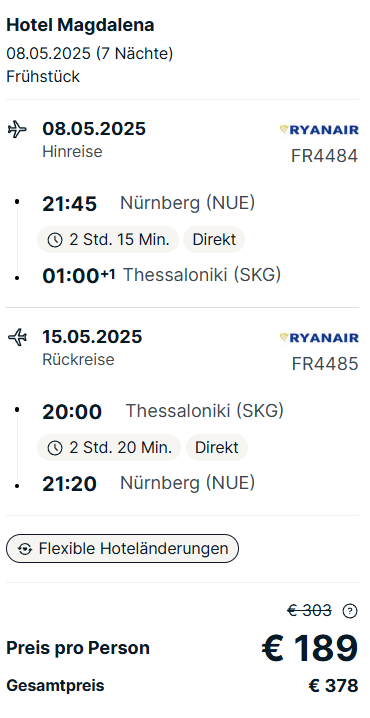
Task: Click the clock icon beside 2 Std. 20 Min.
Action: (x=55, y=448)
